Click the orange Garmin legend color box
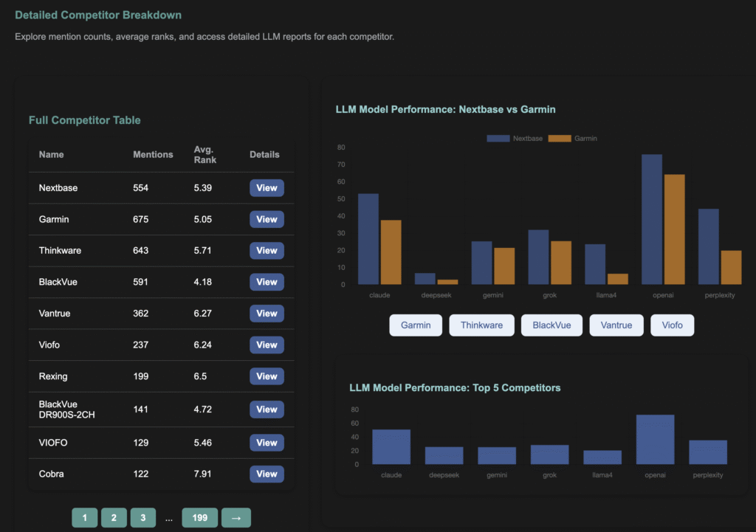This screenshot has width=756, height=532. [560, 138]
